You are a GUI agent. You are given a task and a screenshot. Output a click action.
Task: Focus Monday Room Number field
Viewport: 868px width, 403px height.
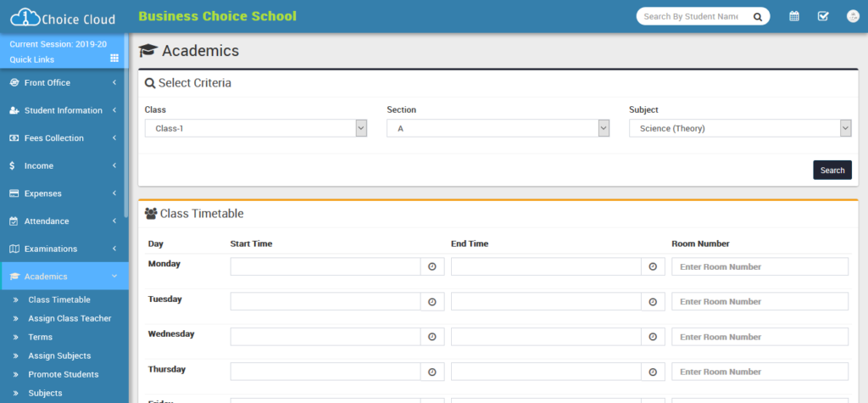(760, 266)
